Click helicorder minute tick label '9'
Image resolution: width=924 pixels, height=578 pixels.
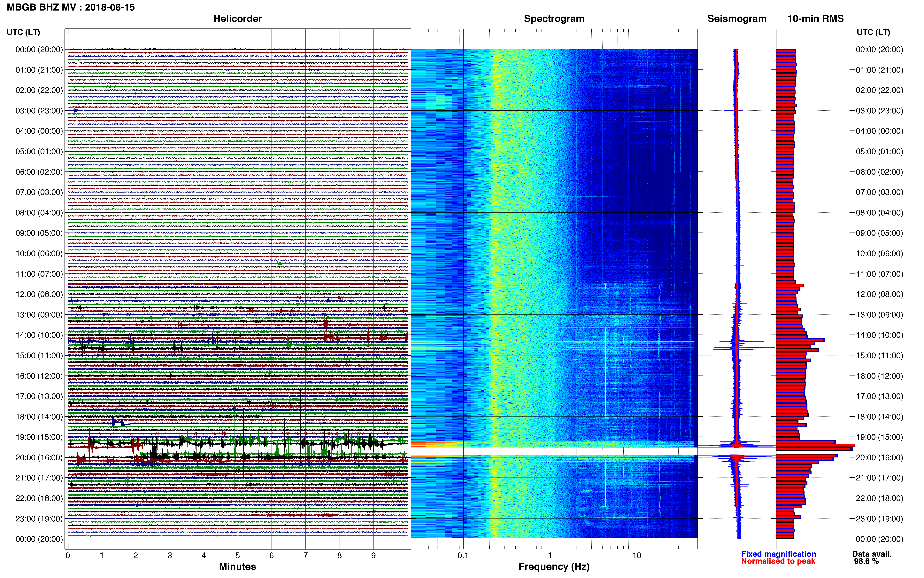tap(373, 555)
